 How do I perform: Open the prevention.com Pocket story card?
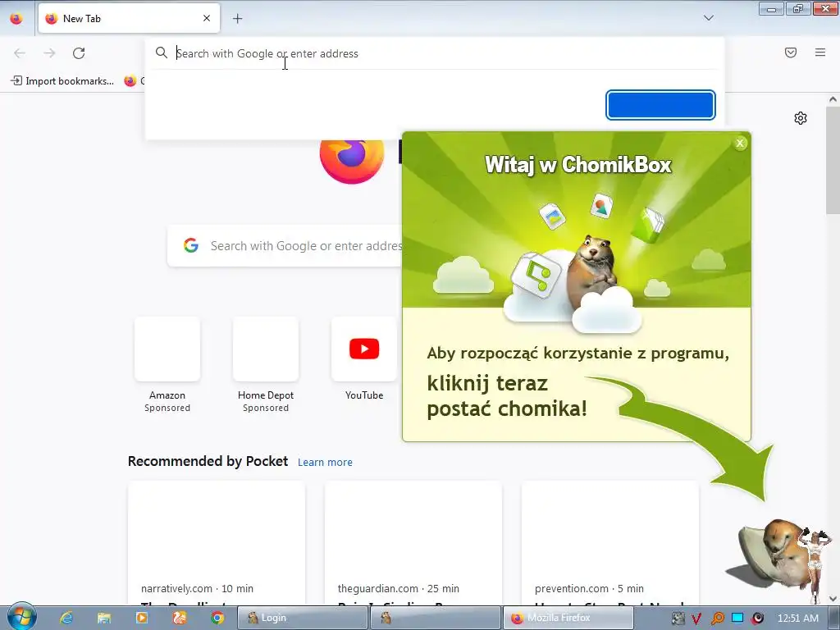point(609,543)
